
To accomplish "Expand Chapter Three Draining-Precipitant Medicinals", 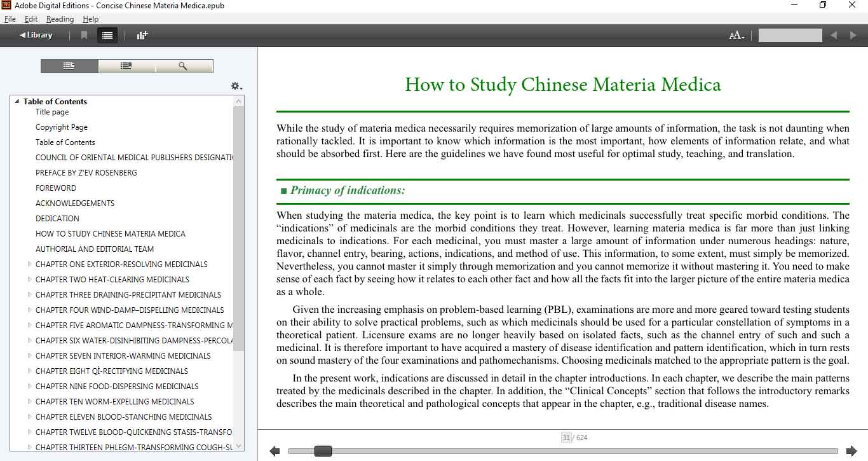I will pos(29,294).
